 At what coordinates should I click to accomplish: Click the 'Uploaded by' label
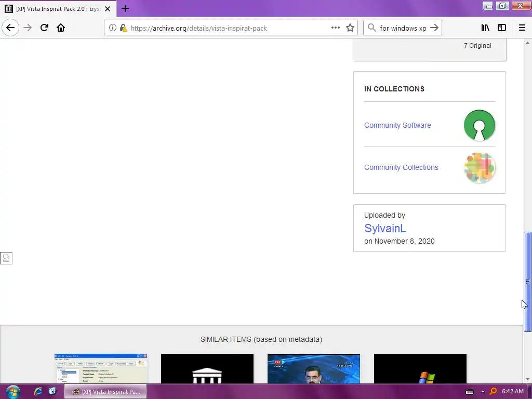tap(385, 215)
